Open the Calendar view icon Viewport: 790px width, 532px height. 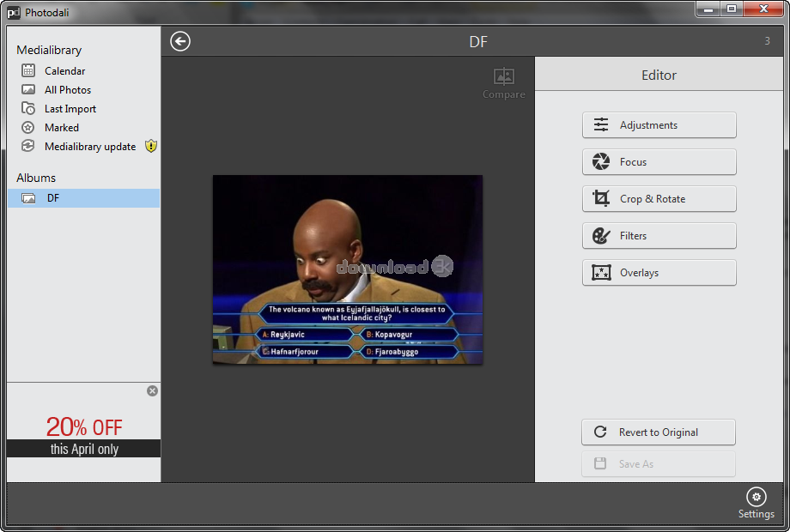(x=28, y=70)
